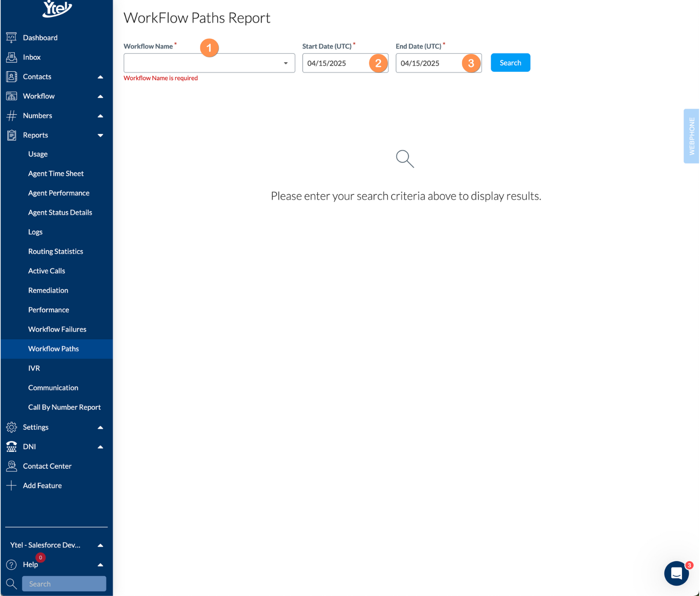Image resolution: width=700 pixels, height=596 pixels.
Task: Collapse the Reports menu arrow
Action: coord(101,135)
